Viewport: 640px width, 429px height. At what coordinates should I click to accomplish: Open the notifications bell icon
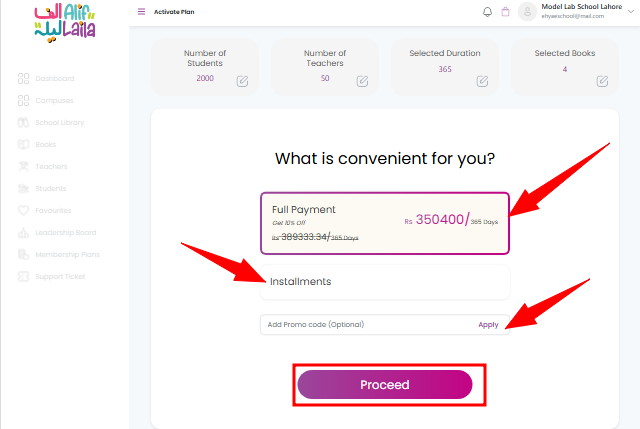click(x=487, y=12)
